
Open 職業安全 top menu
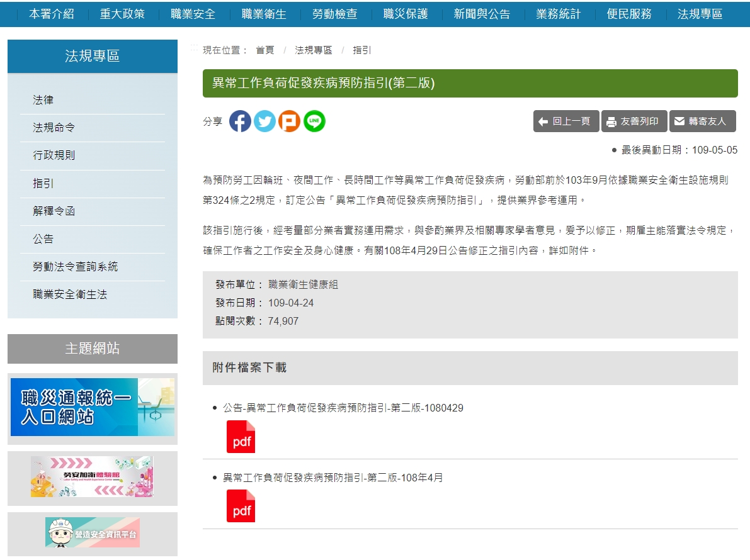pyautogui.click(x=193, y=14)
